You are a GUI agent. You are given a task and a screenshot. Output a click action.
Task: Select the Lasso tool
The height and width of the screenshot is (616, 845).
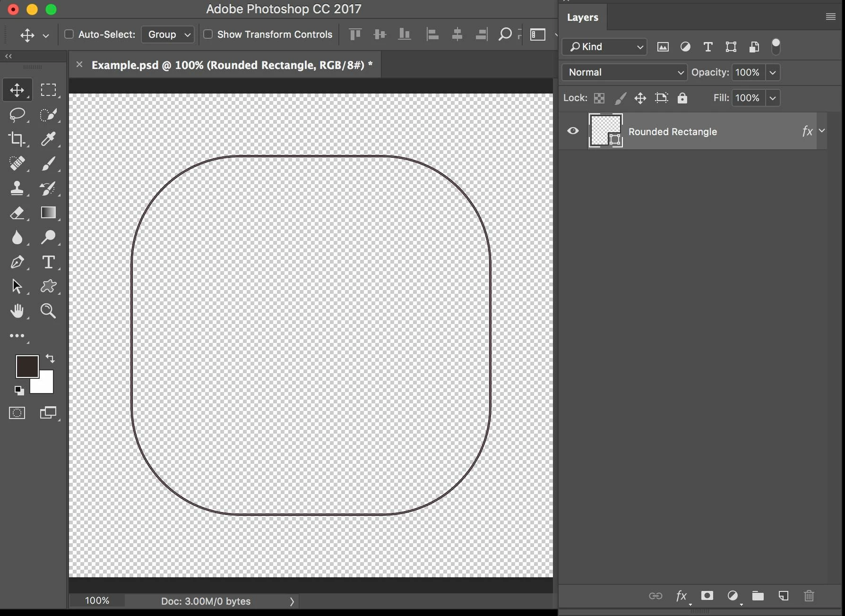(x=17, y=114)
